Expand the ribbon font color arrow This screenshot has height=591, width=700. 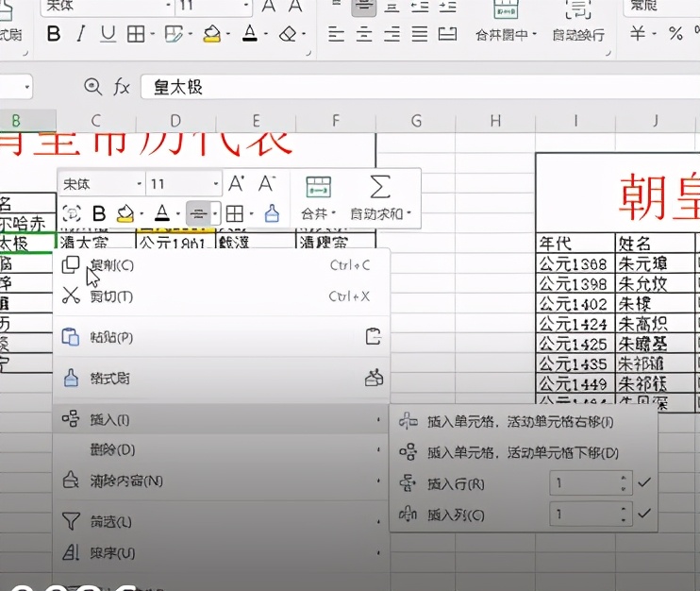(266, 34)
